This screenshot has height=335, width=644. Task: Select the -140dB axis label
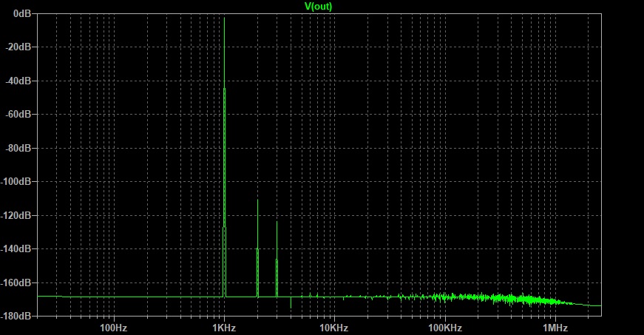(x=16, y=248)
